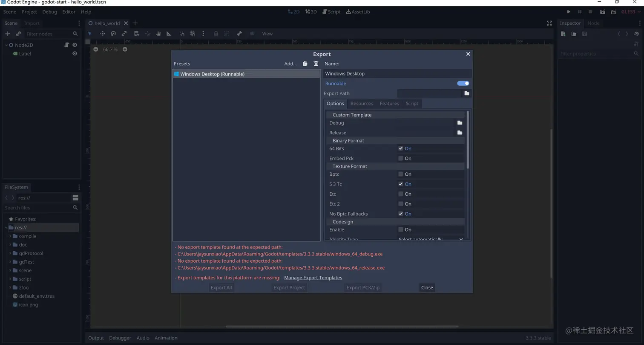Toggle the smart snap magnet icon
644x345 pixels.
click(182, 34)
